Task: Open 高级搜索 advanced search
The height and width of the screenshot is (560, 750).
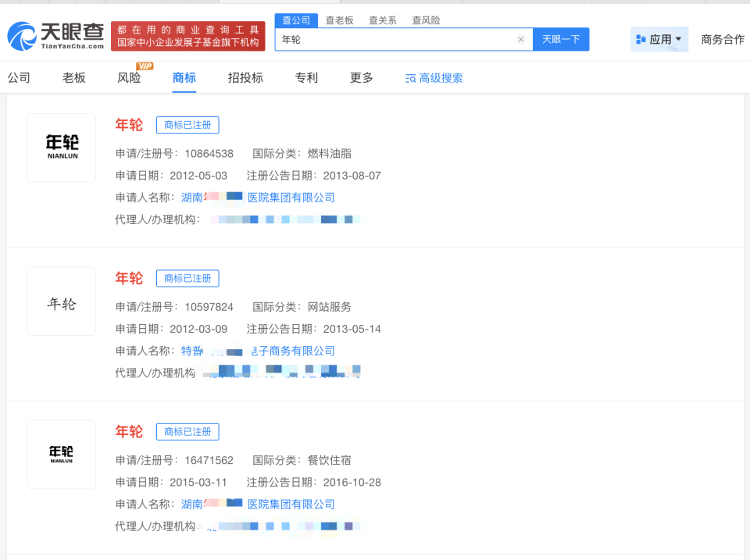Action: click(434, 78)
